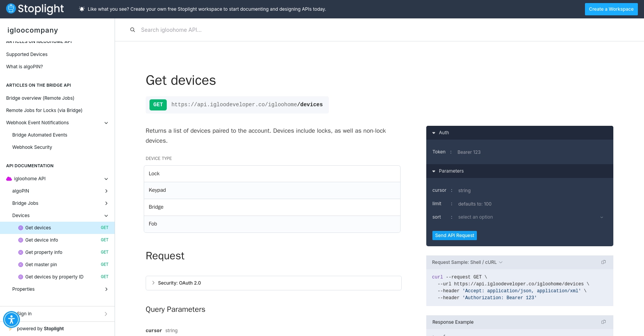
Task: Click the endpoint icon beside Get property info
Action: [21, 252]
